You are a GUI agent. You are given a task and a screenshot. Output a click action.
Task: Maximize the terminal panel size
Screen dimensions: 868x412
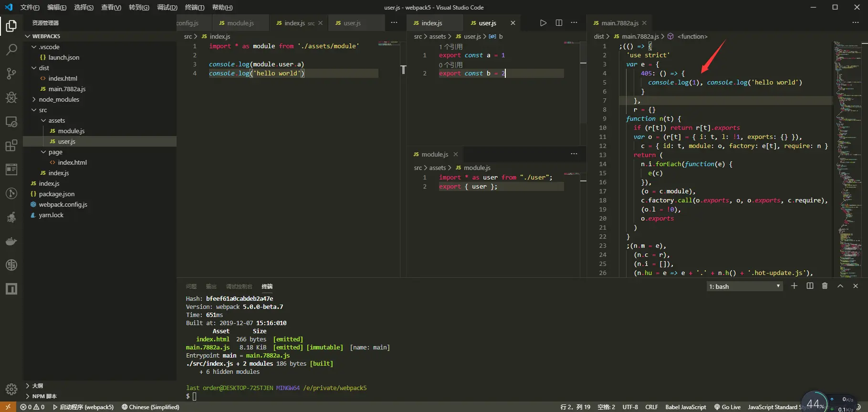click(840, 286)
